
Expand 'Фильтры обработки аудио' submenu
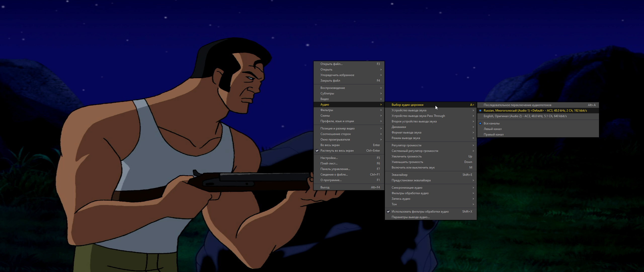click(x=431, y=193)
